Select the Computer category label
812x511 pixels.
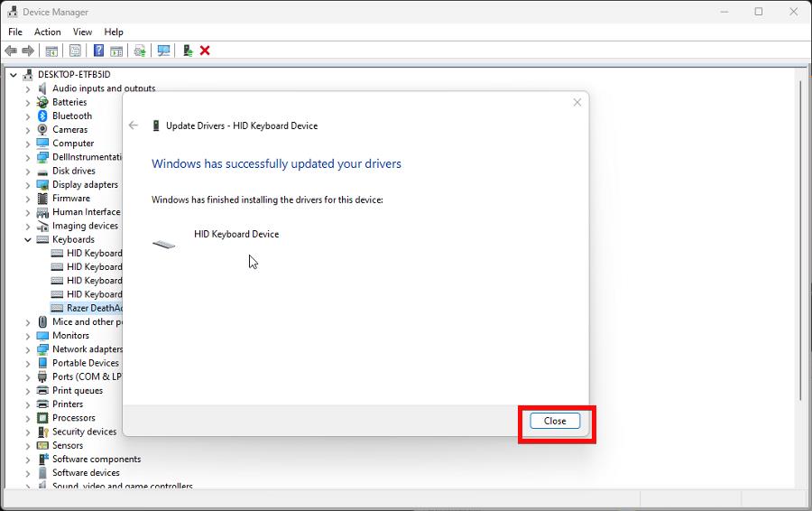tap(73, 144)
